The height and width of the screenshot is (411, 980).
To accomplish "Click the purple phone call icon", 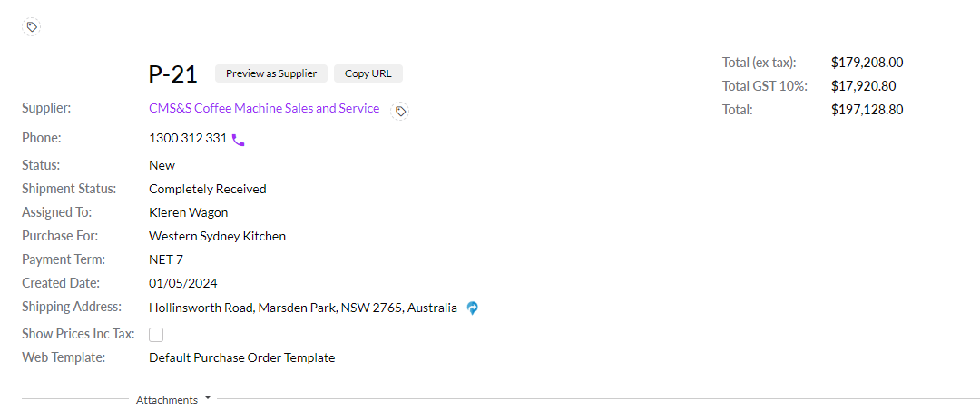I will click(239, 140).
